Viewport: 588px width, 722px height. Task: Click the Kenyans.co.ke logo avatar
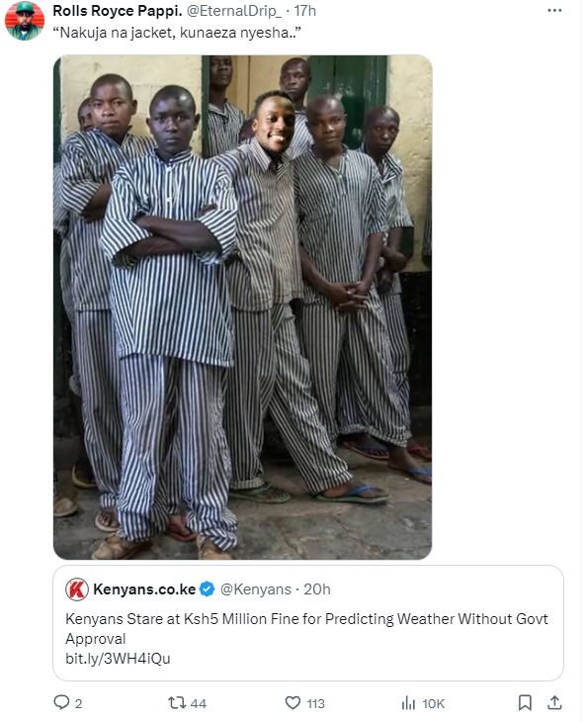[77, 589]
